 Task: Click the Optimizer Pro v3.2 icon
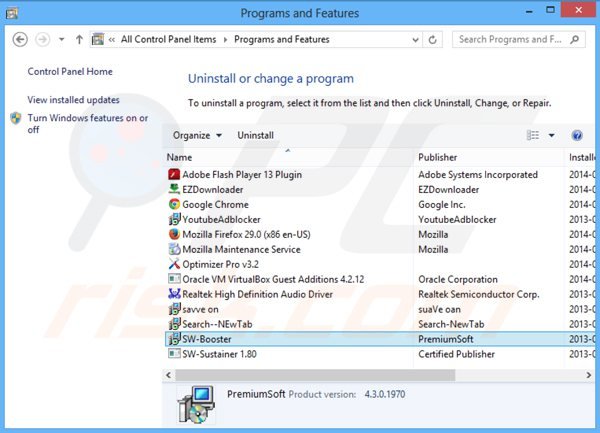point(174,264)
